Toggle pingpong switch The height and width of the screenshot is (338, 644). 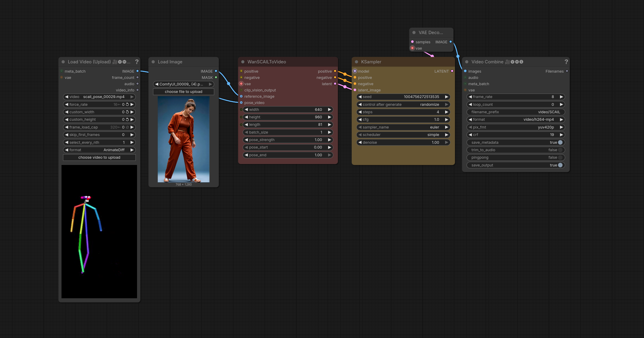[x=560, y=157]
